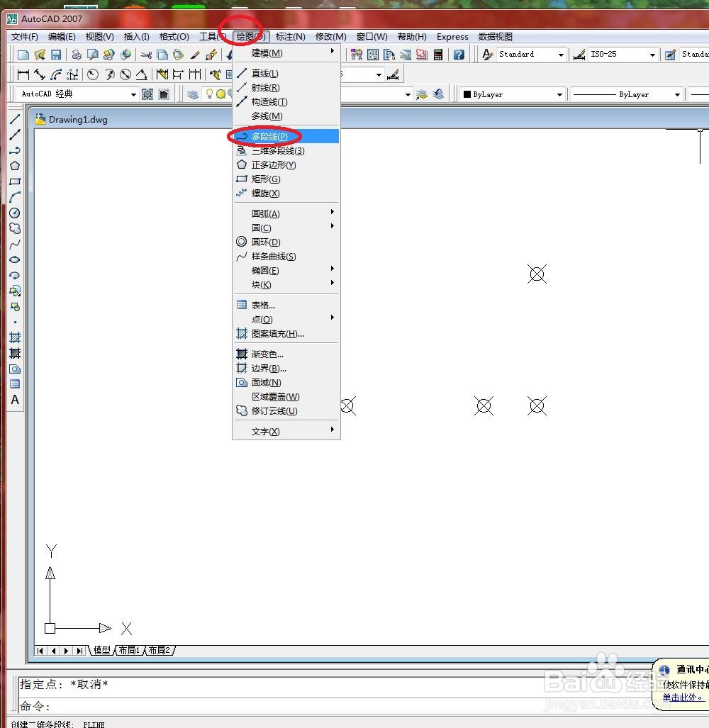709x728 pixels.
Task: Click the Layer Previous icon
Action: (x=438, y=94)
